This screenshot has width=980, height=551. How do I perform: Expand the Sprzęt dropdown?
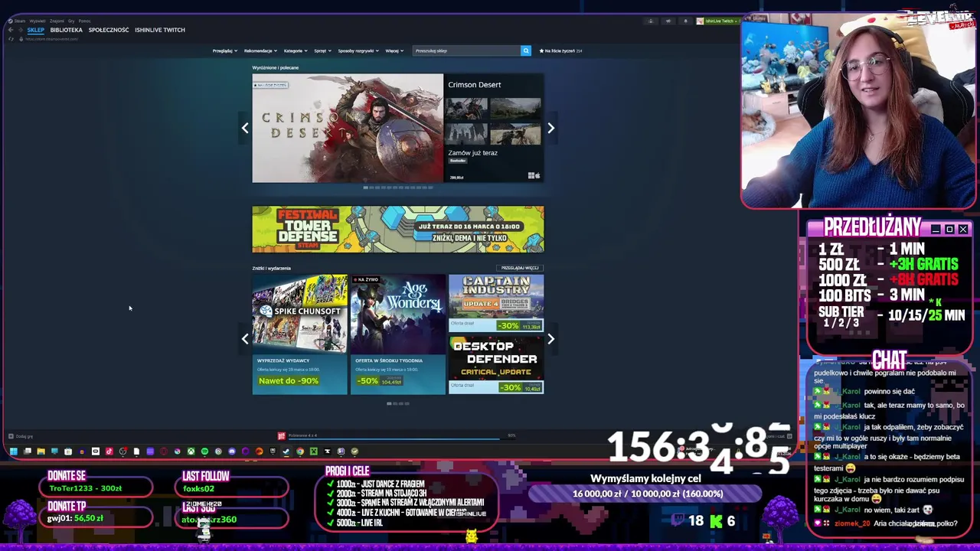pyautogui.click(x=322, y=51)
